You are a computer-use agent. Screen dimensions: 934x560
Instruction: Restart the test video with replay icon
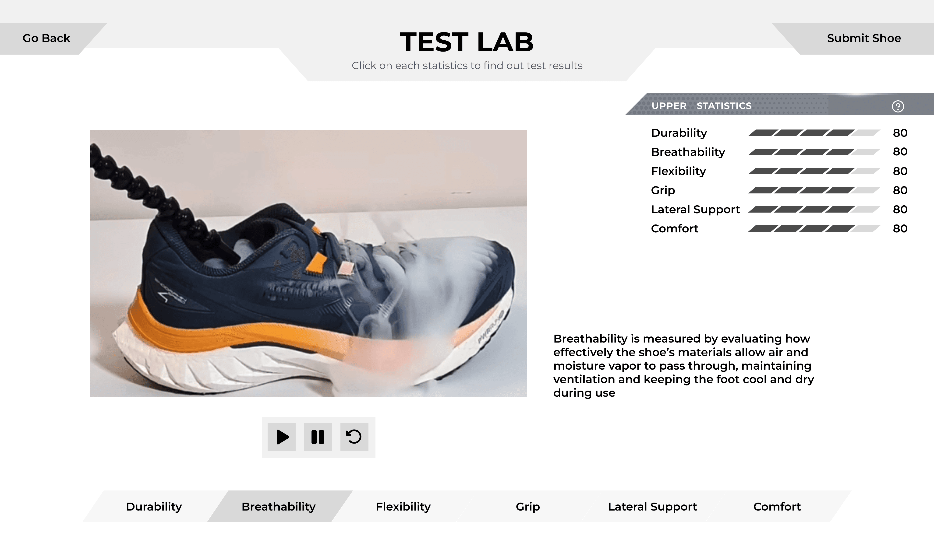[x=354, y=437]
